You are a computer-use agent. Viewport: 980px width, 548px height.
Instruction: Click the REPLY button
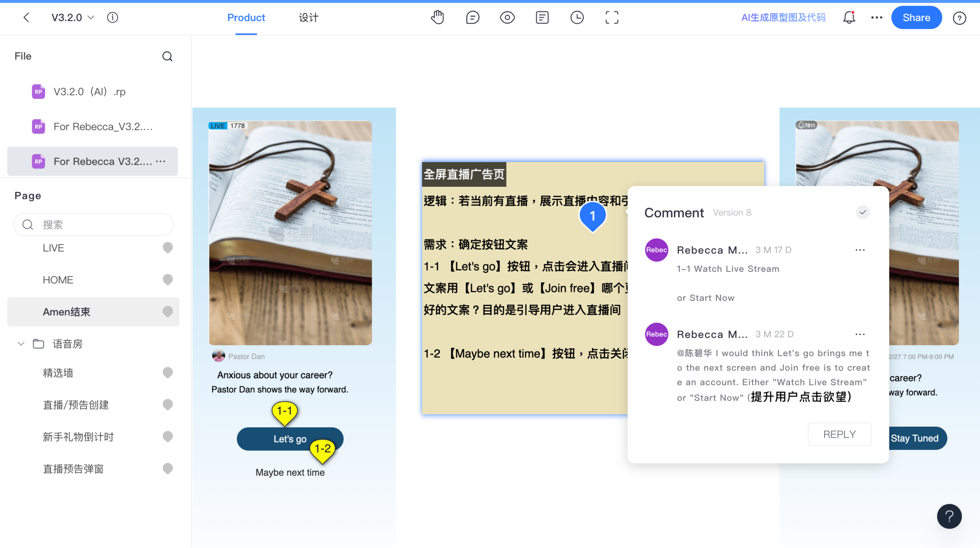coord(839,434)
